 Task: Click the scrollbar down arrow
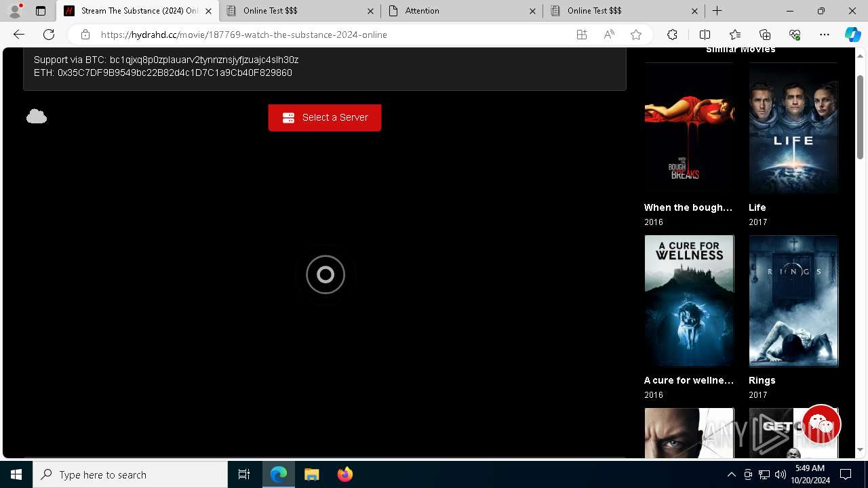click(860, 449)
